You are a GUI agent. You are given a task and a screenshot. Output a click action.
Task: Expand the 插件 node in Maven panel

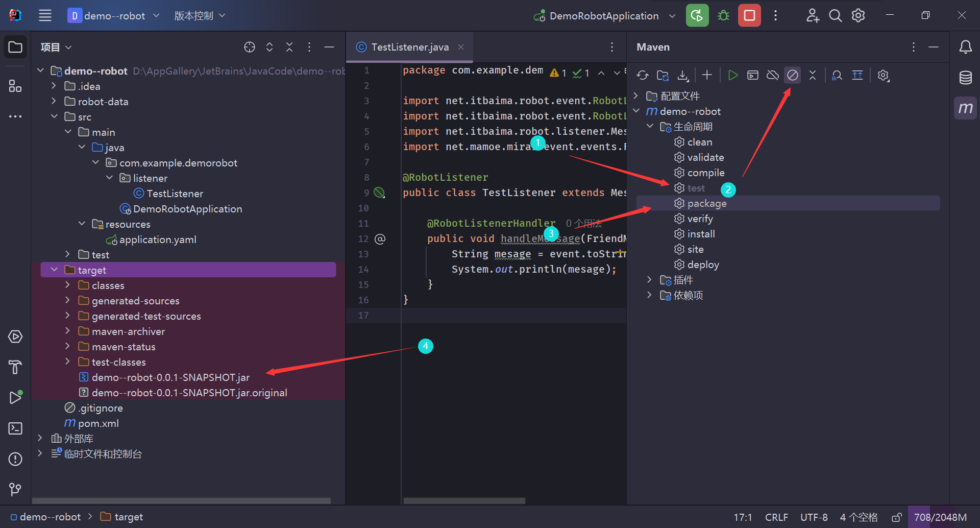coord(649,280)
